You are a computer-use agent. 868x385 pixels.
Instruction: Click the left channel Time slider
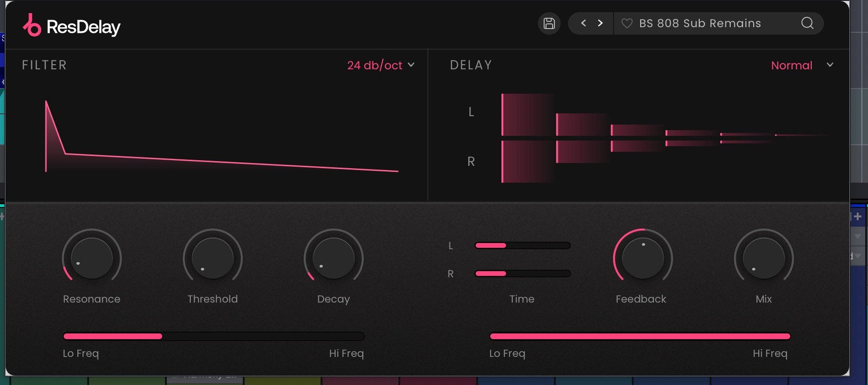523,245
